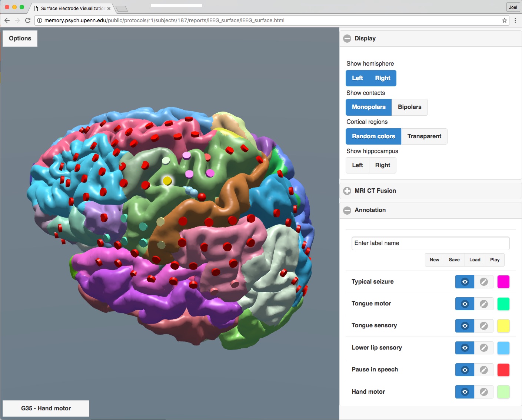The width and height of the screenshot is (522, 420).
Task: Edit the Hand motor annotation label
Action: 483,392
